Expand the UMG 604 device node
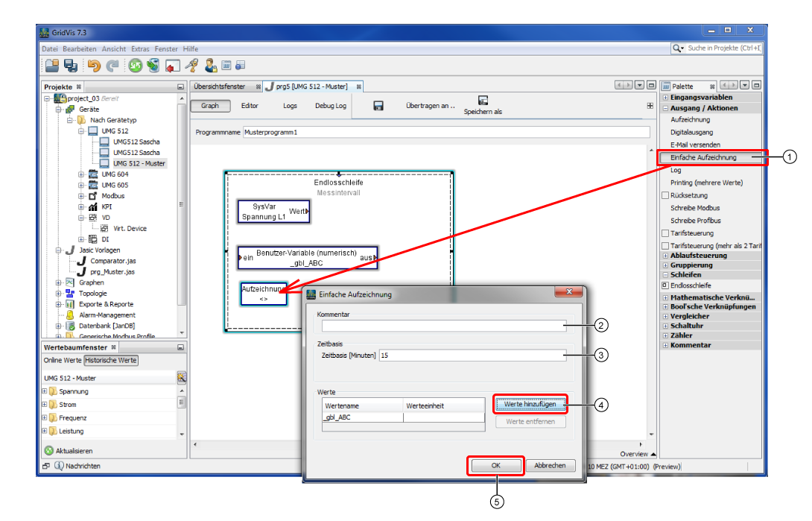 [81, 174]
